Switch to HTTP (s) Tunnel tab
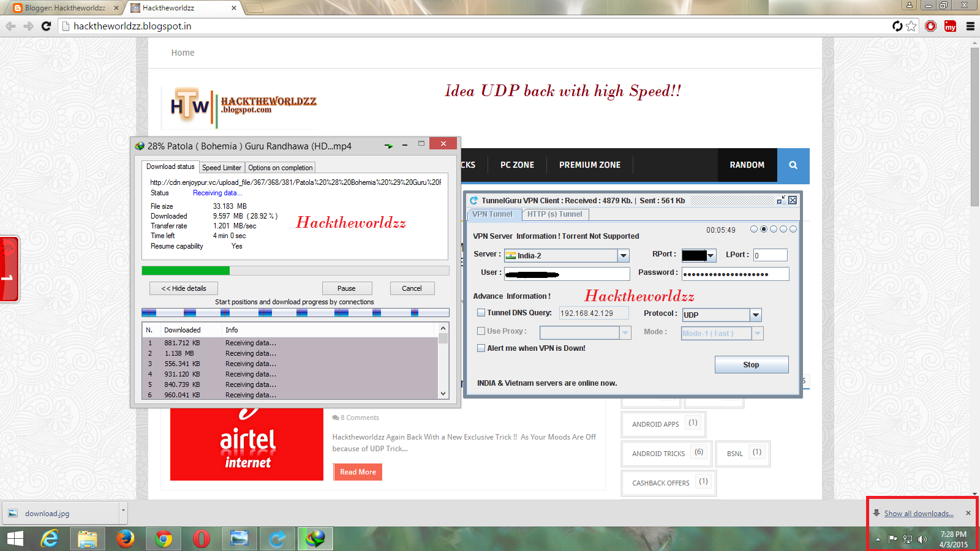Viewport: 980px width, 551px height. coord(555,214)
